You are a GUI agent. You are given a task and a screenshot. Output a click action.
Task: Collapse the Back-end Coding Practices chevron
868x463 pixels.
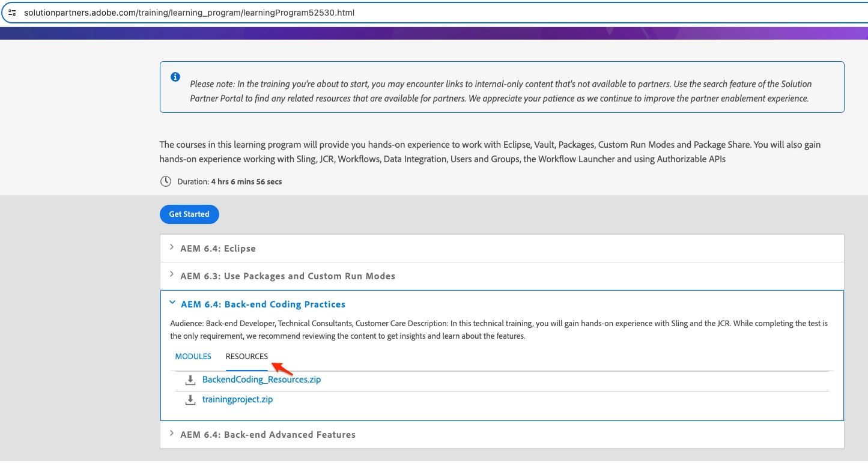tap(172, 303)
